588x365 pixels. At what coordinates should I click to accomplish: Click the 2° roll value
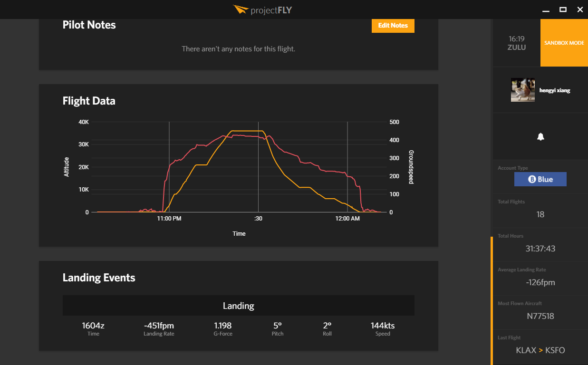tap(327, 326)
